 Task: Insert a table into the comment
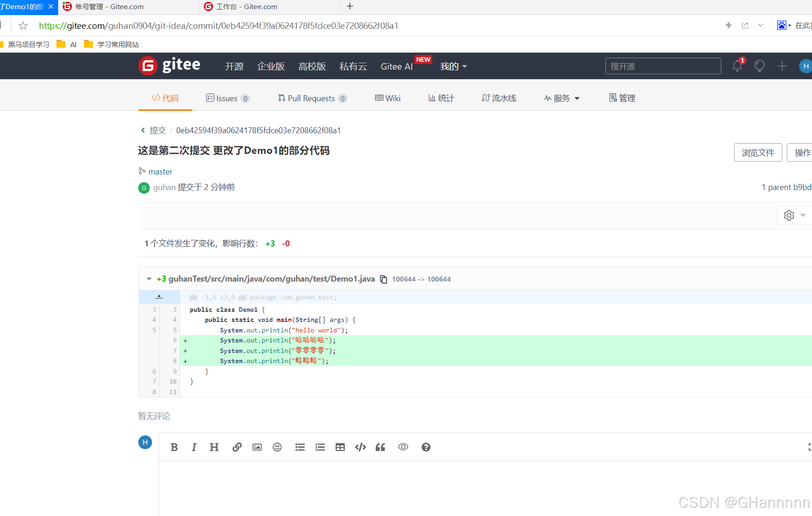(340, 447)
